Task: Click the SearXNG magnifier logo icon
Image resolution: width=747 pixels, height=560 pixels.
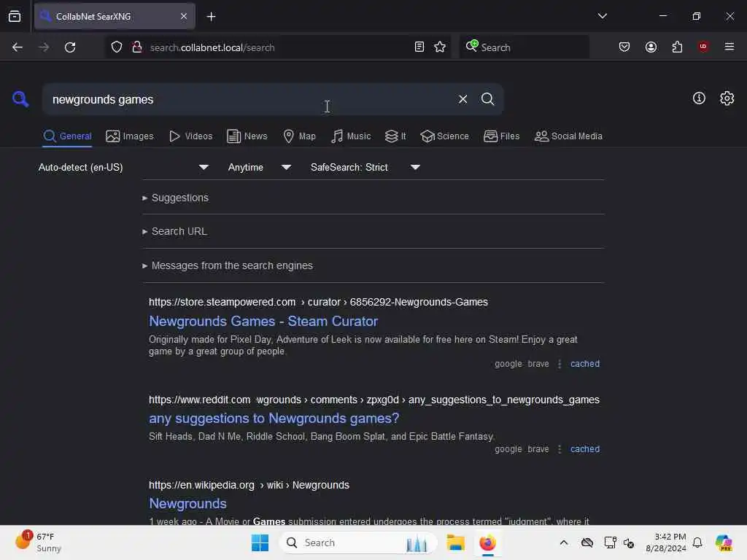Action: (20, 99)
